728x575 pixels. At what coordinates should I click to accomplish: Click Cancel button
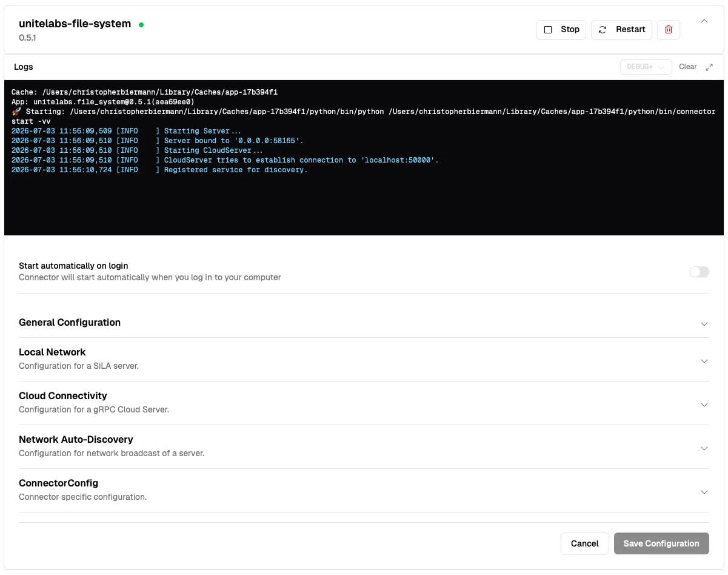click(x=584, y=543)
